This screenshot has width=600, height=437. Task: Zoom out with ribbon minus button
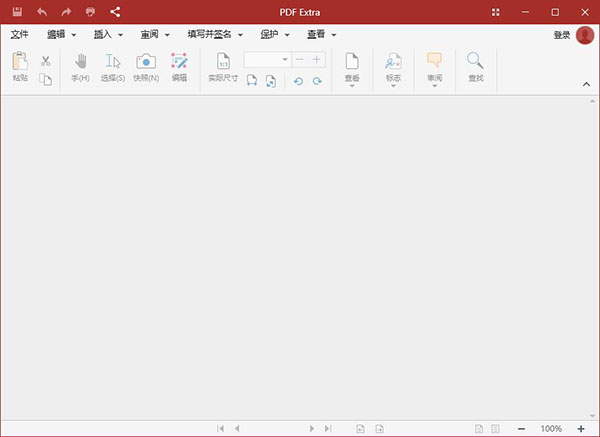click(x=300, y=60)
